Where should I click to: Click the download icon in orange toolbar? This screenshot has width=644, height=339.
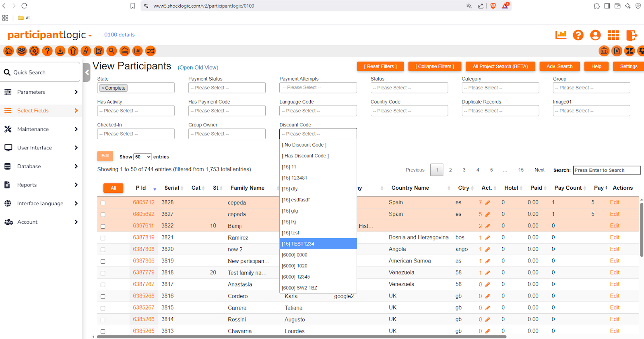point(60,51)
